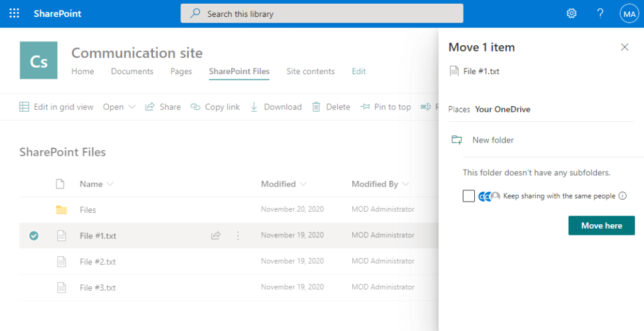Click the Download toolbar label
The height and width of the screenshot is (331, 644).
point(282,107)
